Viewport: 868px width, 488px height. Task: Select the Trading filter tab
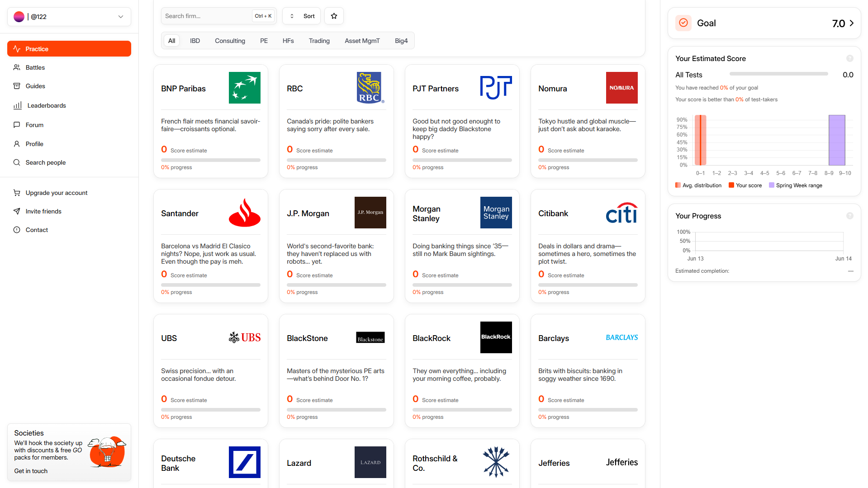pos(319,41)
